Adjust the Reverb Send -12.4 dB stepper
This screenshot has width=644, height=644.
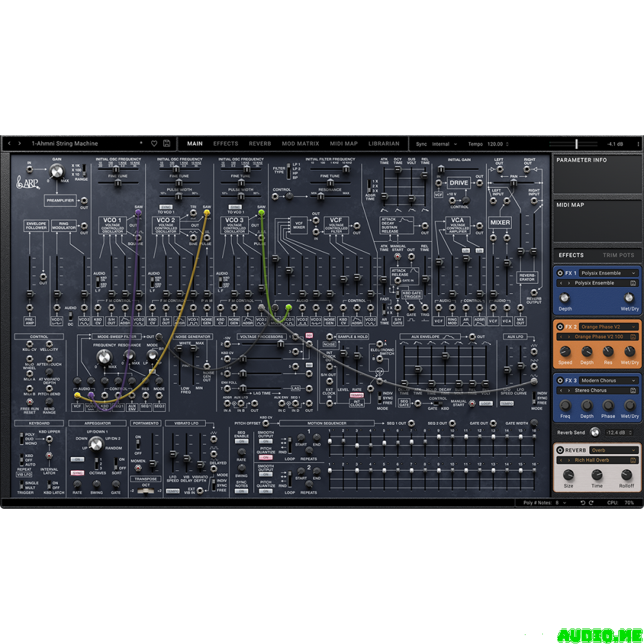coord(619,433)
